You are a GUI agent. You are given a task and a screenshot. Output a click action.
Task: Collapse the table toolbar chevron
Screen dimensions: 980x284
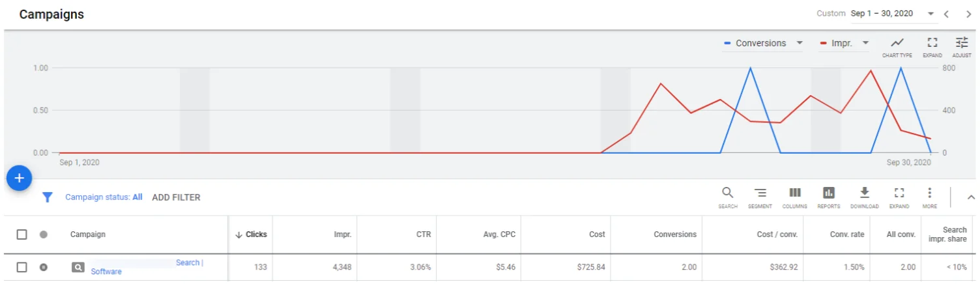coord(971,197)
